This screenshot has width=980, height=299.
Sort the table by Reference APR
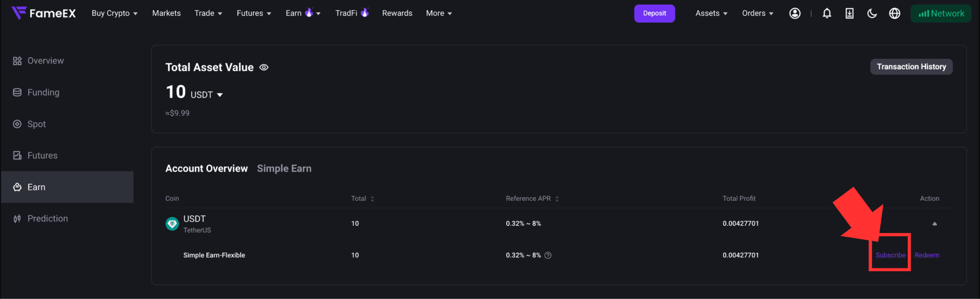[532, 199]
